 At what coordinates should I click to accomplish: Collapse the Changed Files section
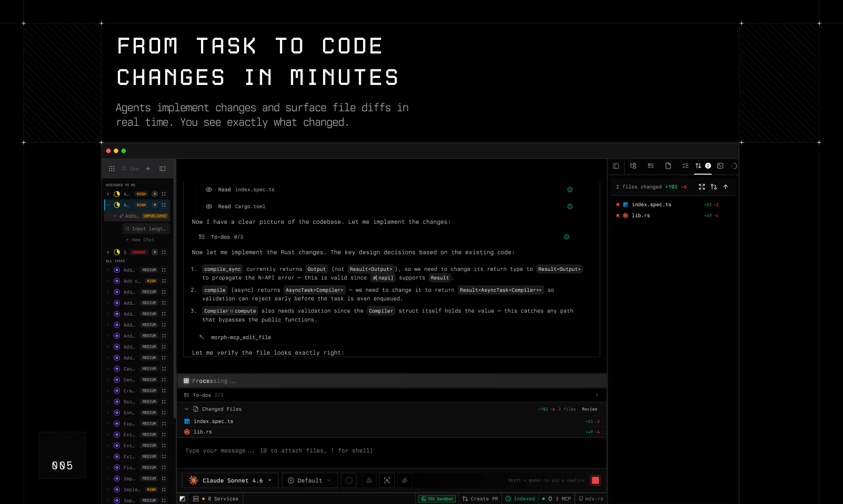point(186,409)
